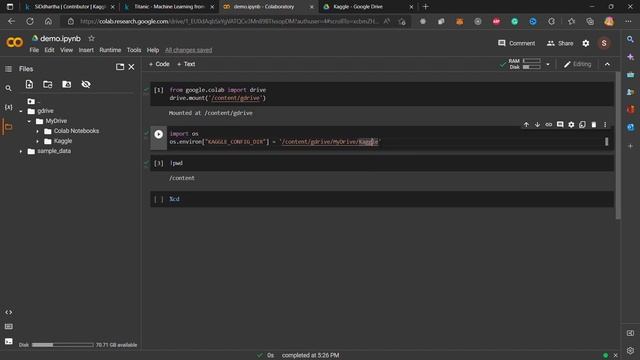Open the View menu
Viewport: 640px width, 360px height.
tap(66, 50)
